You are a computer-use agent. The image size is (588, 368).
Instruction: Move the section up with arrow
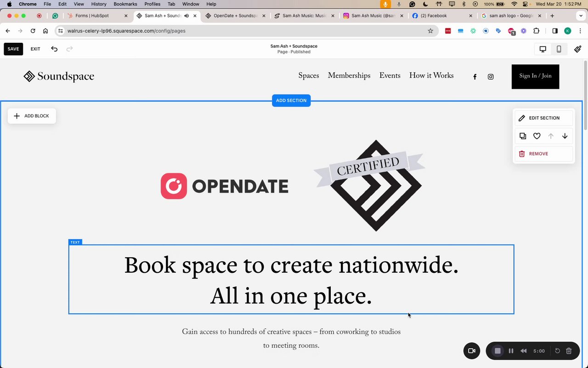coord(551,136)
